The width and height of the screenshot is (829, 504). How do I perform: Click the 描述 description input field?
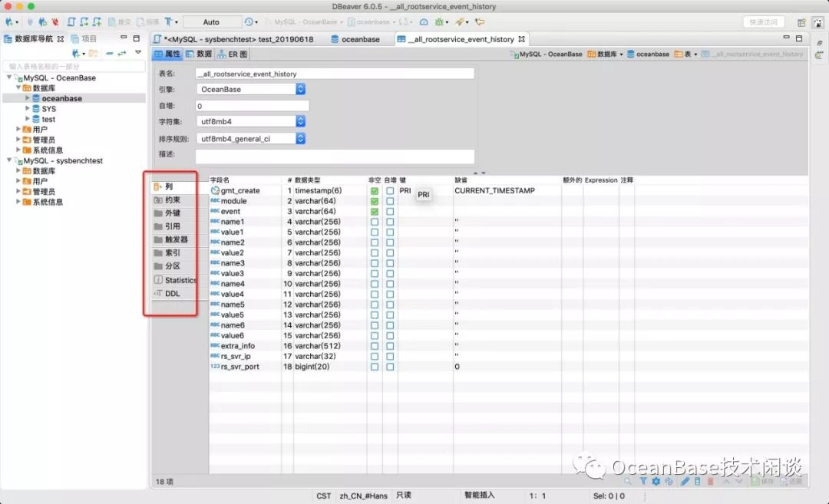(x=335, y=156)
